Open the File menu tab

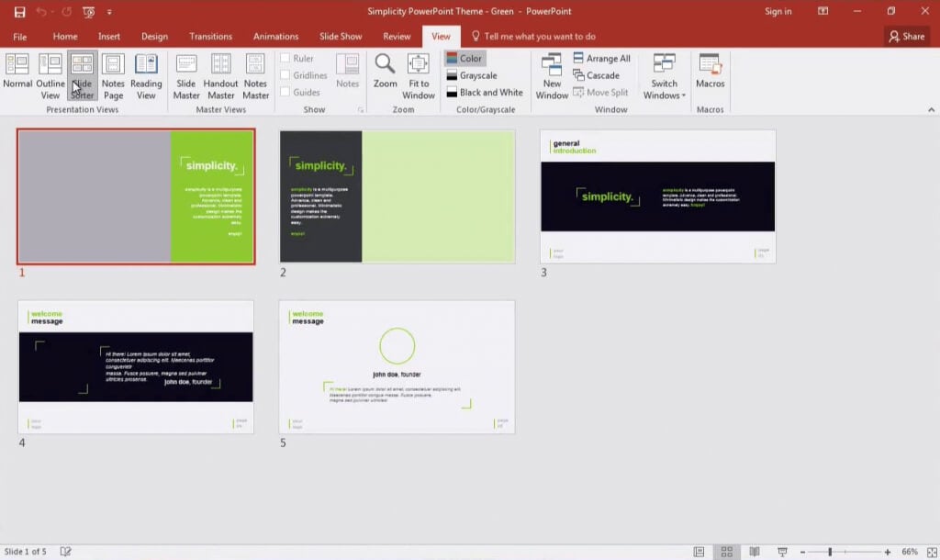coord(20,37)
